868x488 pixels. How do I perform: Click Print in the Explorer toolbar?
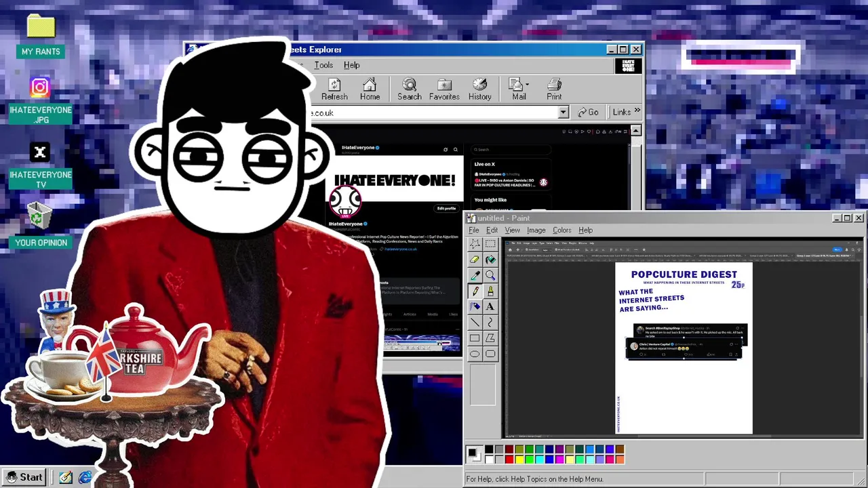[554, 89]
